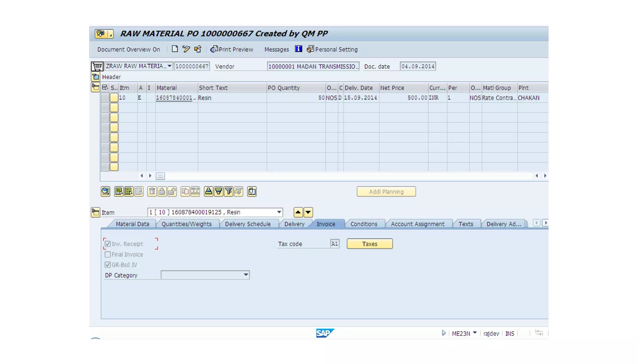This screenshot has width=638, height=364.
Task: Click the blue Help information icon
Action: 298,49
